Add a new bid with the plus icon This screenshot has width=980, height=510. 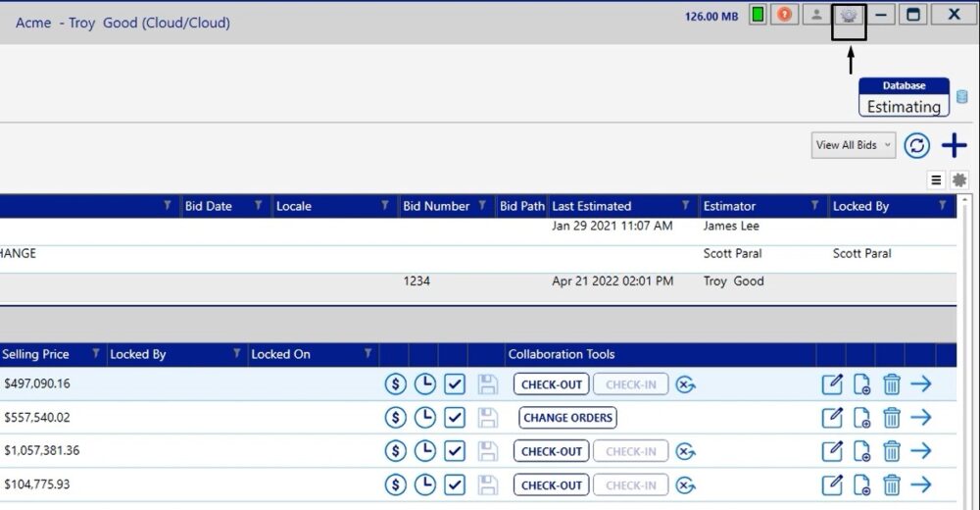point(954,145)
